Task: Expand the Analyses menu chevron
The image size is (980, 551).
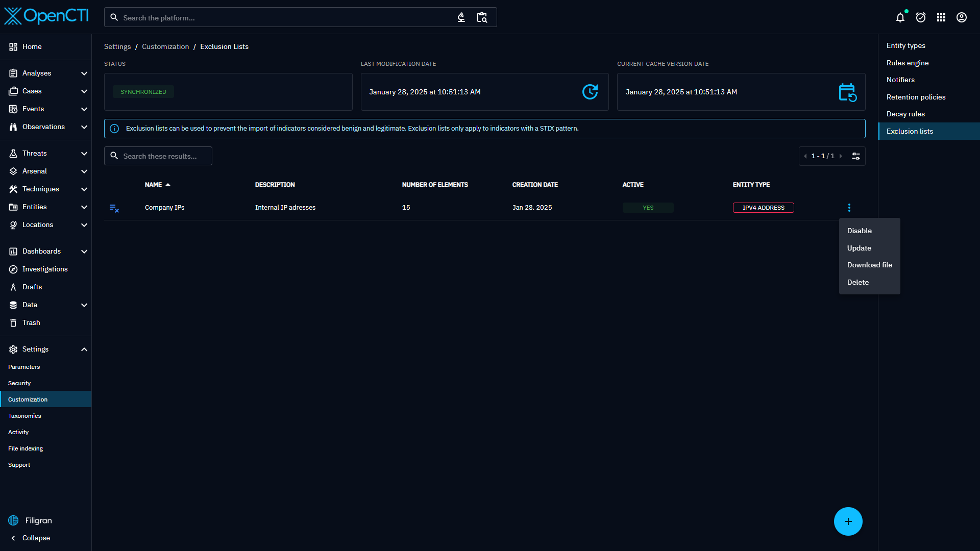Action: 84,73
